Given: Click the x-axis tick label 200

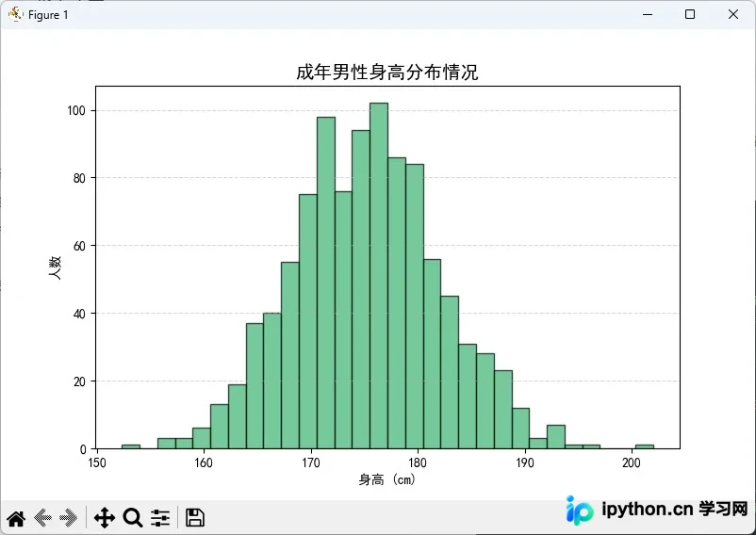Looking at the screenshot, I should [632, 462].
